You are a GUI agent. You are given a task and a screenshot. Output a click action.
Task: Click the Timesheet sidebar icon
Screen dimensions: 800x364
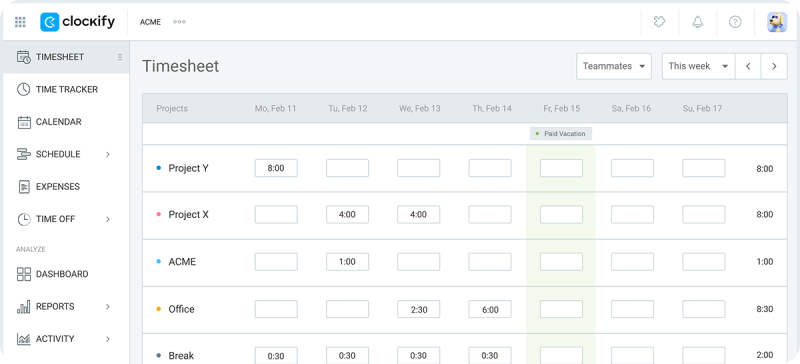click(23, 57)
